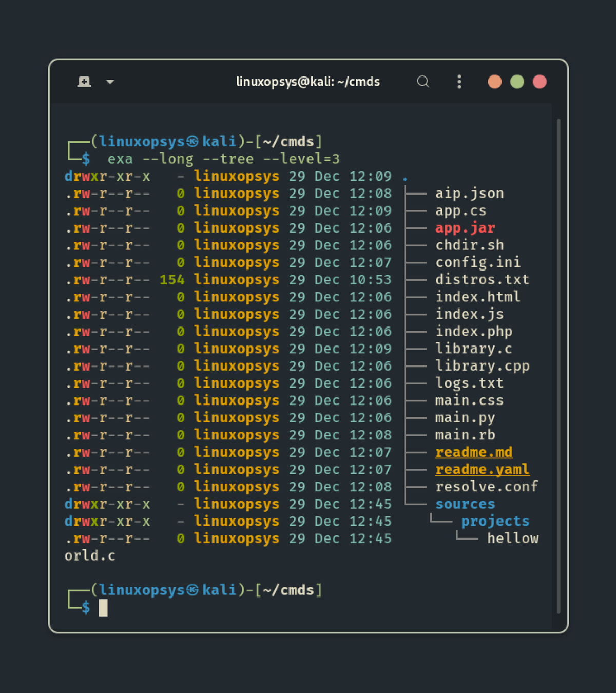Viewport: 616px width, 693px height.
Task: Click the sources directory entry
Action: tap(465, 504)
